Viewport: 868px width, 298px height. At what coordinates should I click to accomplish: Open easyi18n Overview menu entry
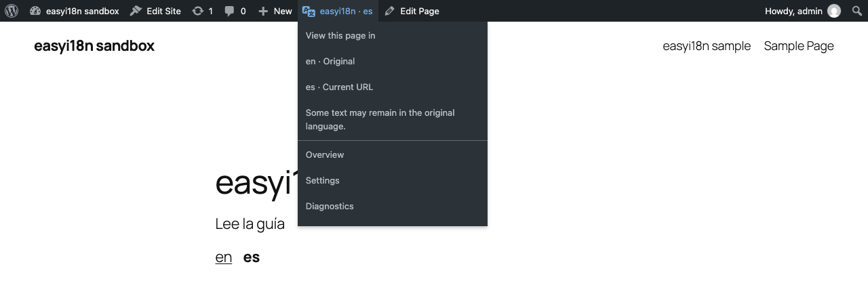coord(393,154)
